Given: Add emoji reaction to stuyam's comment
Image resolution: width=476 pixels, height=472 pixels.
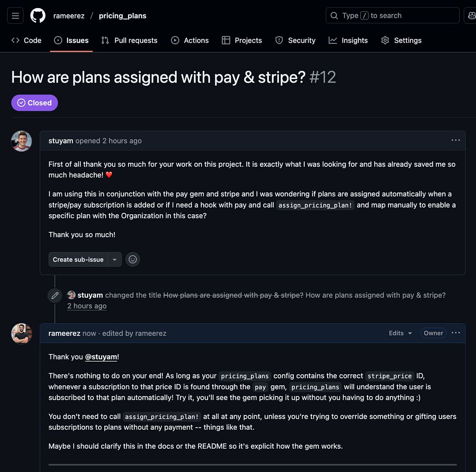Looking at the screenshot, I should [x=133, y=260].
